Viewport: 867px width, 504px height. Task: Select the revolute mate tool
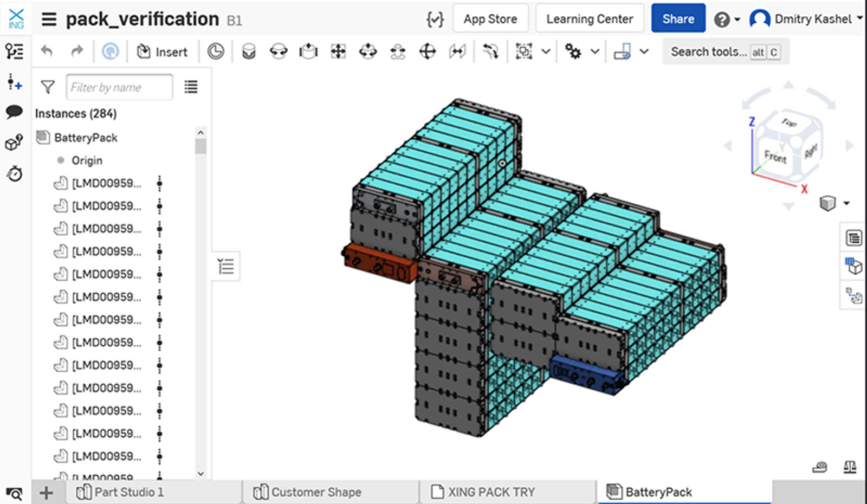[x=279, y=51]
